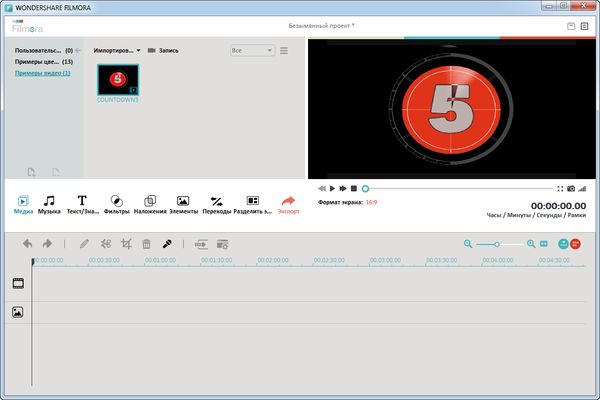Select the COUNTDOWN3 video thumbnail
The height and width of the screenshot is (400, 600).
point(118,80)
